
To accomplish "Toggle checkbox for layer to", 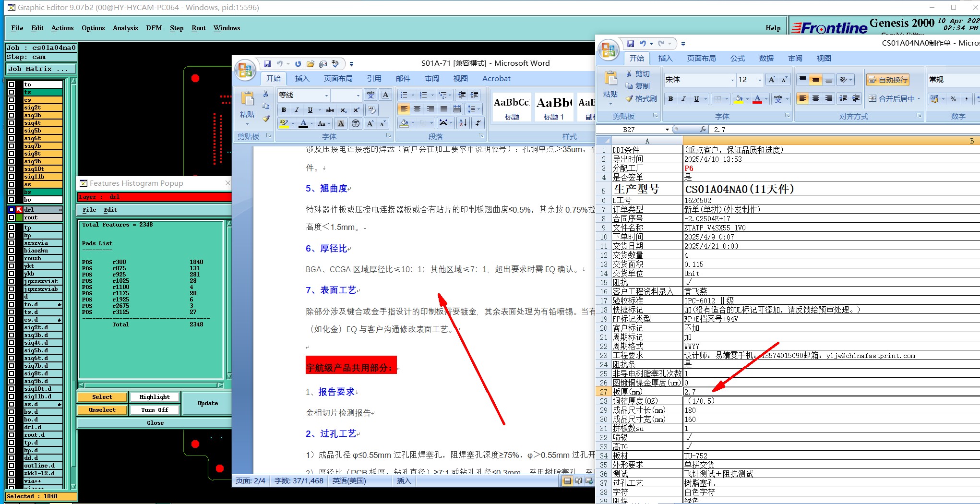I will [12, 84].
